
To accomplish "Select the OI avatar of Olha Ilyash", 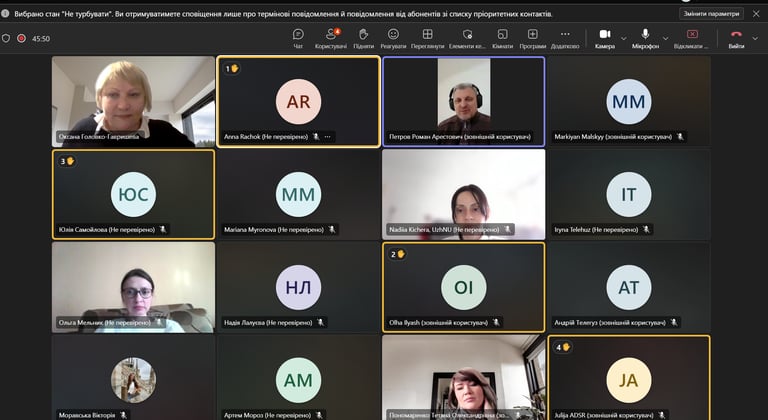I will coord(463,288).
